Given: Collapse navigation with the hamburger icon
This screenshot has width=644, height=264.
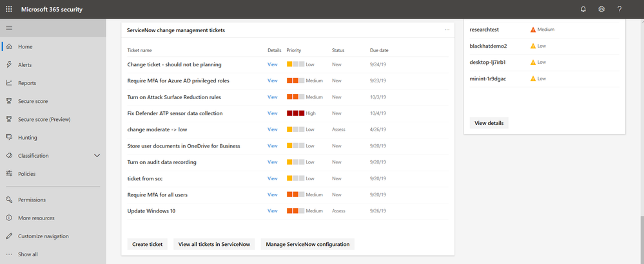Looking at the screenshot, I should coord(9,28).
